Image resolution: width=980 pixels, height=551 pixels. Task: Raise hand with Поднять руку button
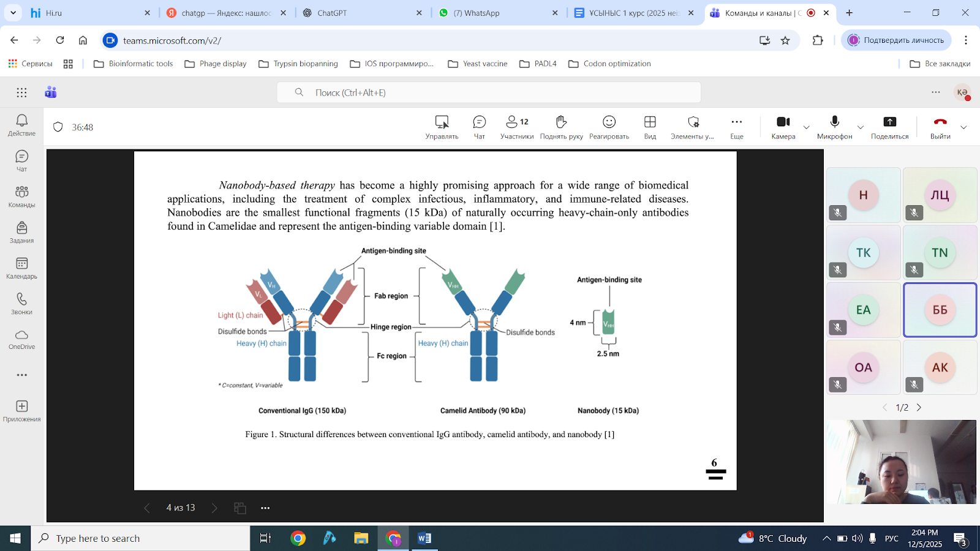tap(561, 127)
